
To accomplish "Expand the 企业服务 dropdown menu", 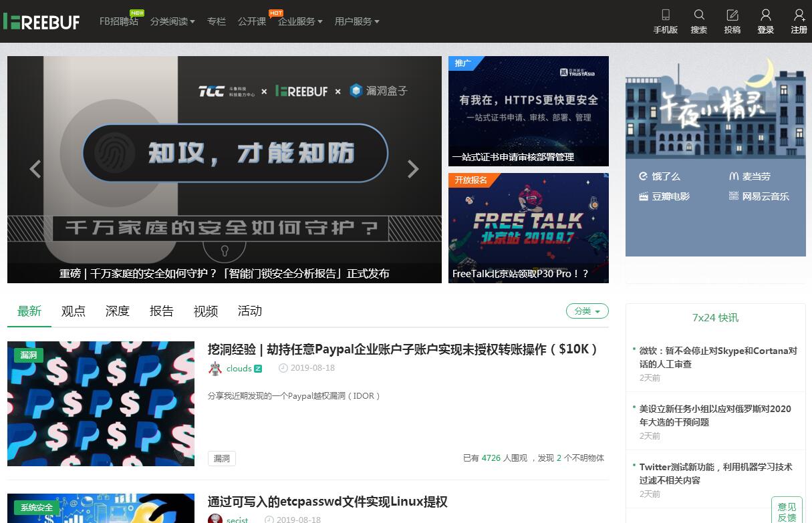I will (x=300, y=21).
